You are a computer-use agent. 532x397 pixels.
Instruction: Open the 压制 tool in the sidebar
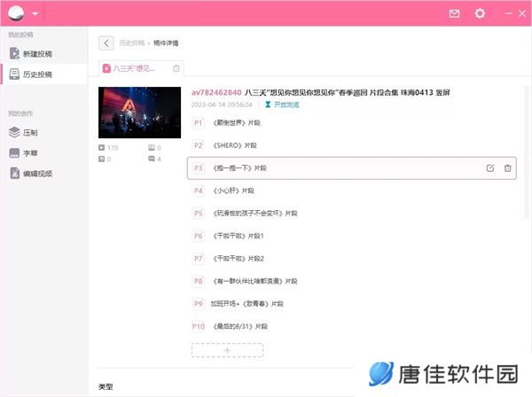[43, 132]
